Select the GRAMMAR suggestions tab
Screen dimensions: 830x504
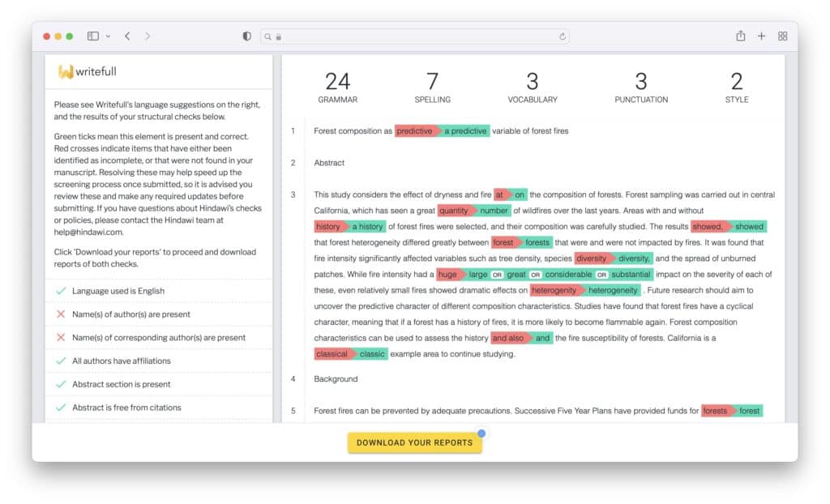pyautogui.click(x=338, y=88)
